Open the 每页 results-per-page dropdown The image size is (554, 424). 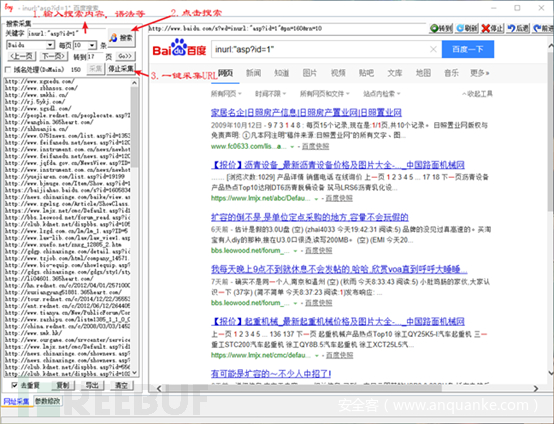[x=92, y=45]
